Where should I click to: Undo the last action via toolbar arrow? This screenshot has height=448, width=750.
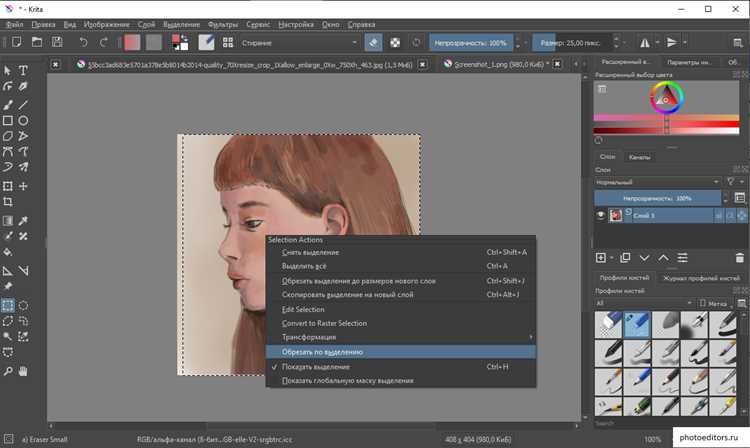coord(83,43)
